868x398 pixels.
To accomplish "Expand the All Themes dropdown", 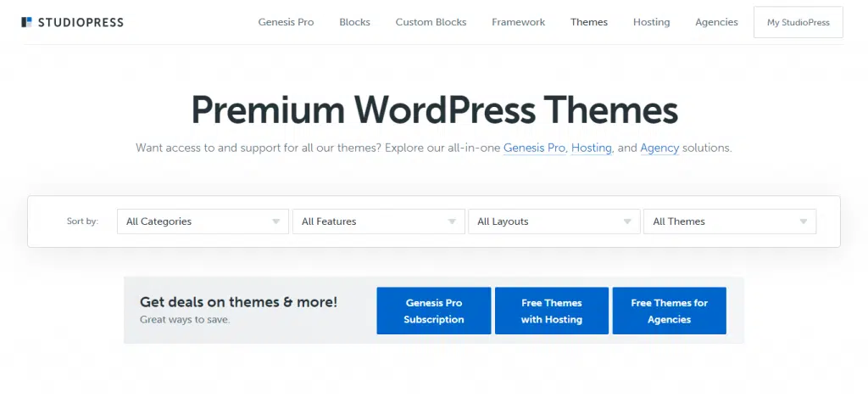I will 730,221.
